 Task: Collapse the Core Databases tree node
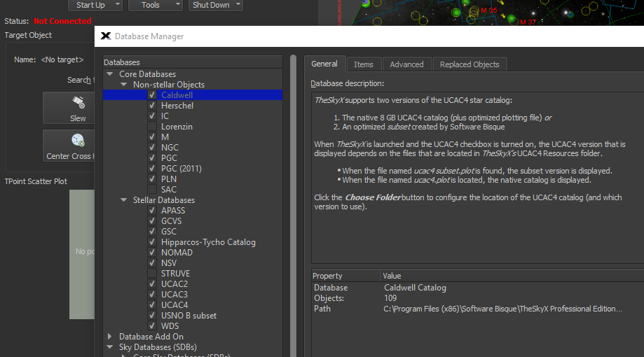point(109,74)
